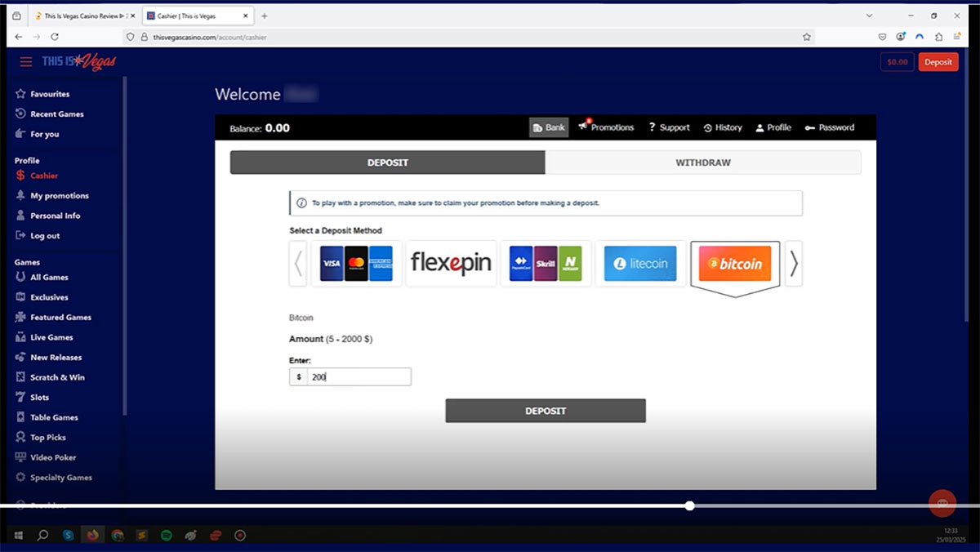The image size is (980, 552).
Task: Open Sublime Text from the taskbar
Action: (142, 536)
